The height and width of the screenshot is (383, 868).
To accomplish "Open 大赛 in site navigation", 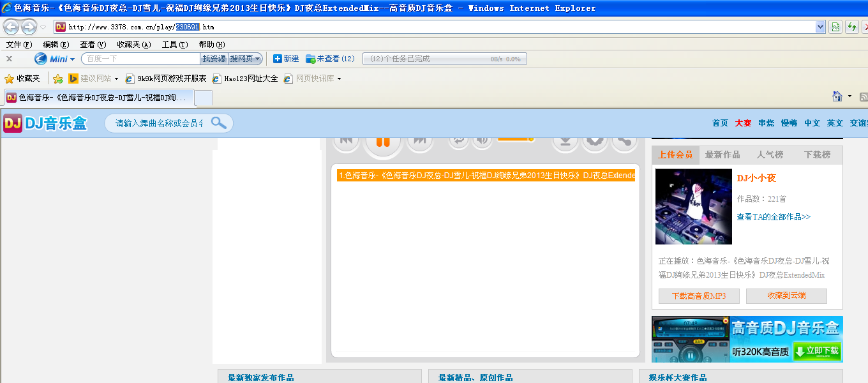I will 743,123.
